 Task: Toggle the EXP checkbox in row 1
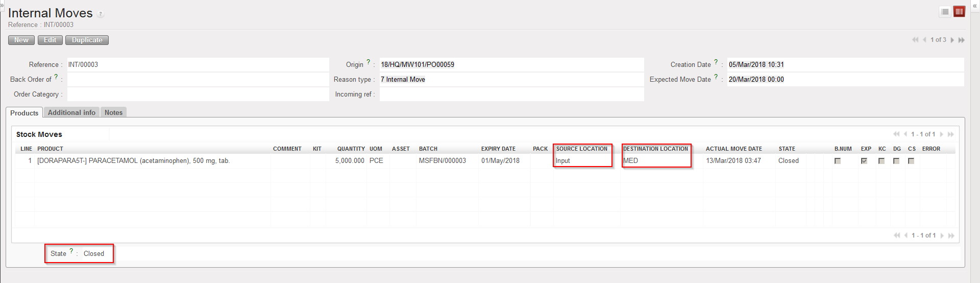click(864, 161)
